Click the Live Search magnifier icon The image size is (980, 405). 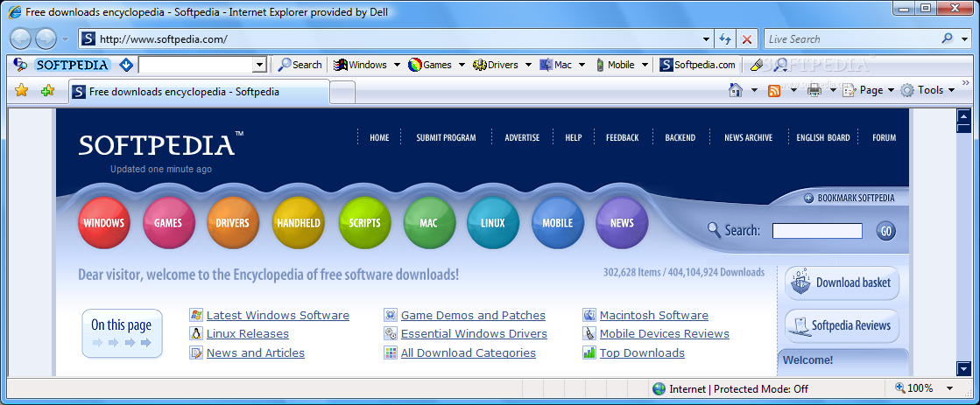pyautogui.click(x=948, y=38)
